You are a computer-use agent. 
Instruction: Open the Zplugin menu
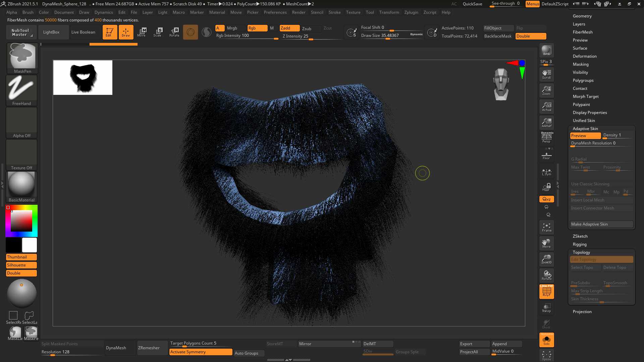point(411,12)
